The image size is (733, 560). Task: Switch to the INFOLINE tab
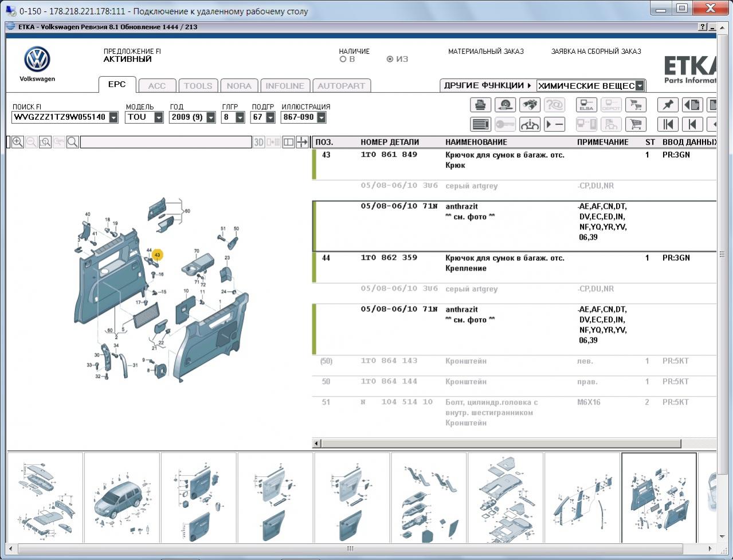click(x=285, y=86)
